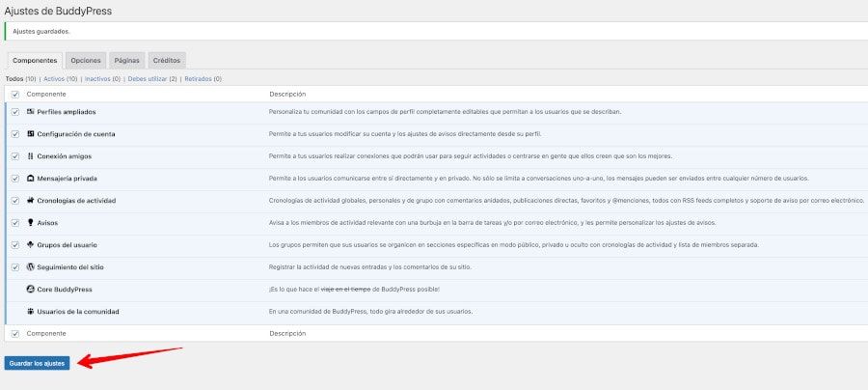Click the 'Ajustes de BuddyPress' page title
The width and height of the screenshot is (868, 390).
(58, 11)
